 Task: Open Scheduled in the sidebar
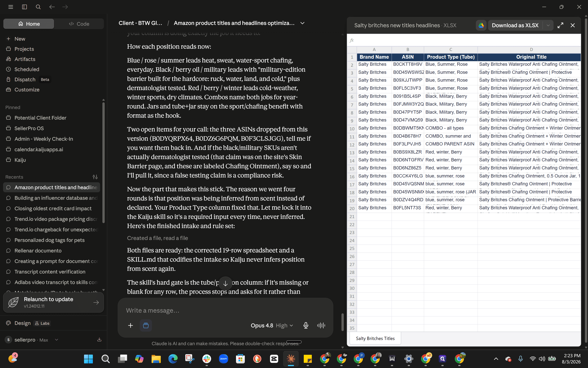coord(27,69)
